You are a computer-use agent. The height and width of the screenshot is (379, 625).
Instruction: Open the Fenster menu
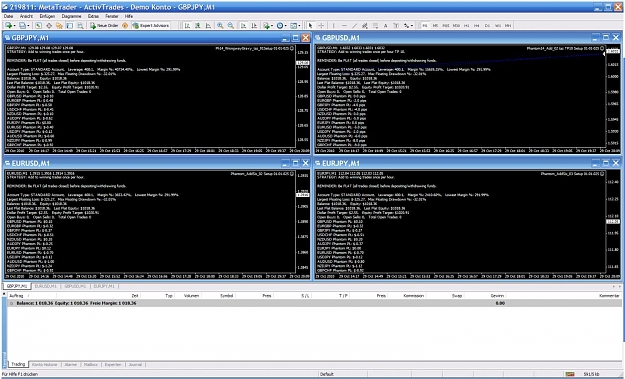(112, 16)
